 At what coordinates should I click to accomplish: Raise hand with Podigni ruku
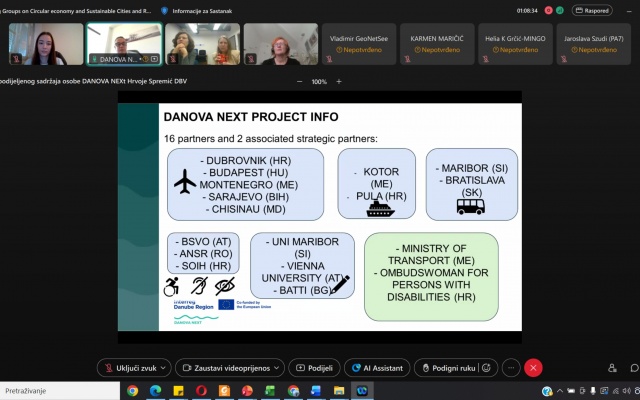tap(448, 368)
